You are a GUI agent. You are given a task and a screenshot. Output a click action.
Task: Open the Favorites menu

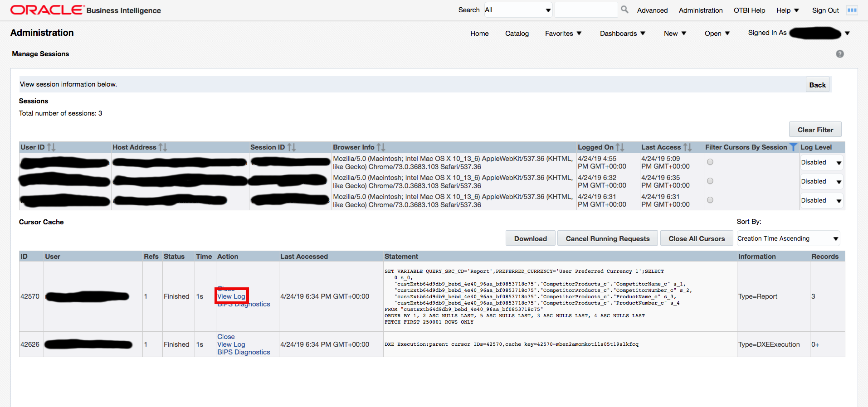(563, 34)
